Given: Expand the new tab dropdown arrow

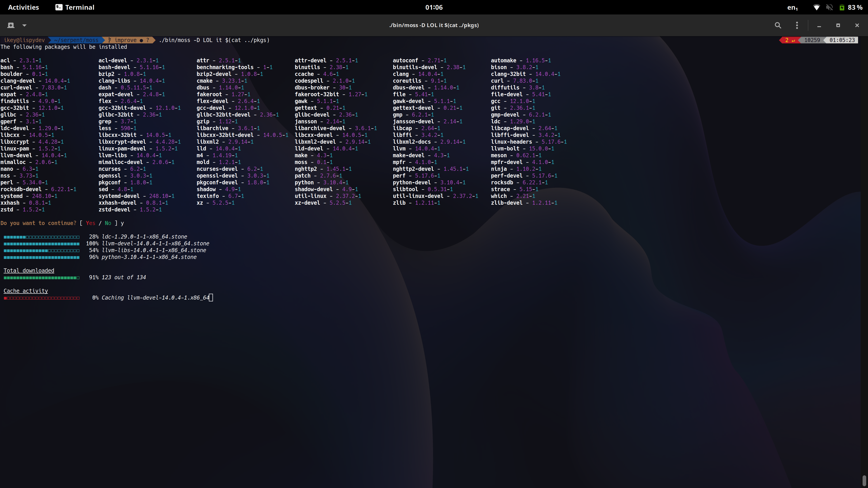Looking at the screenshot, I should (x=24, y=25).
